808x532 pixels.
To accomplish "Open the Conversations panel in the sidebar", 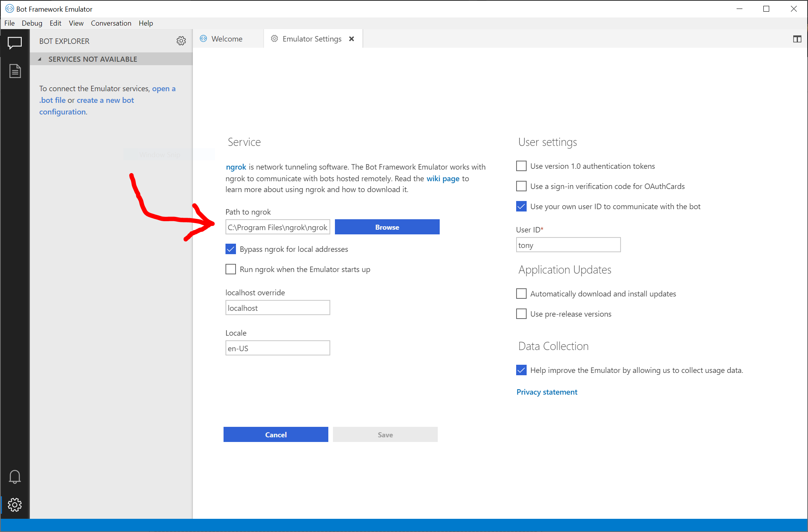I will click(x=15, y=43).
